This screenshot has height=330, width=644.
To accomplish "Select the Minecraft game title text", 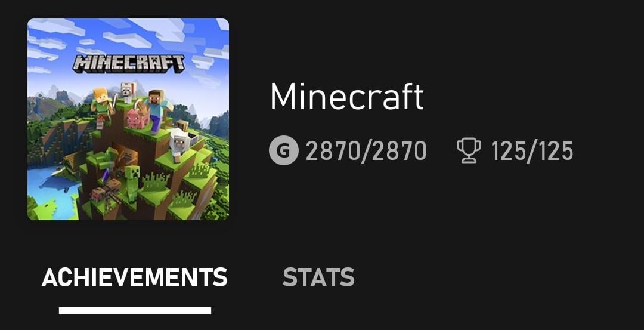I will (347, 96).
